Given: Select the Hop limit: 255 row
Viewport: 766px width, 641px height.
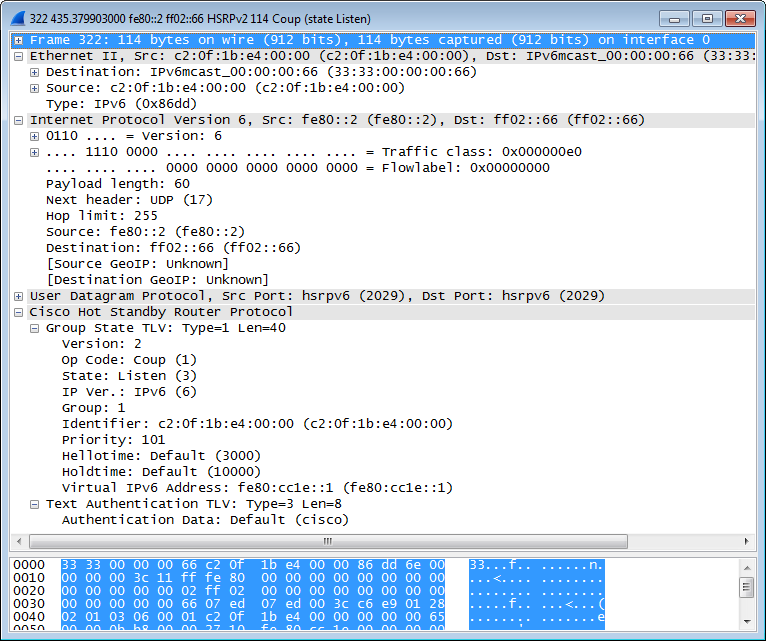Looking at the screenshot, I should (102, 216).
